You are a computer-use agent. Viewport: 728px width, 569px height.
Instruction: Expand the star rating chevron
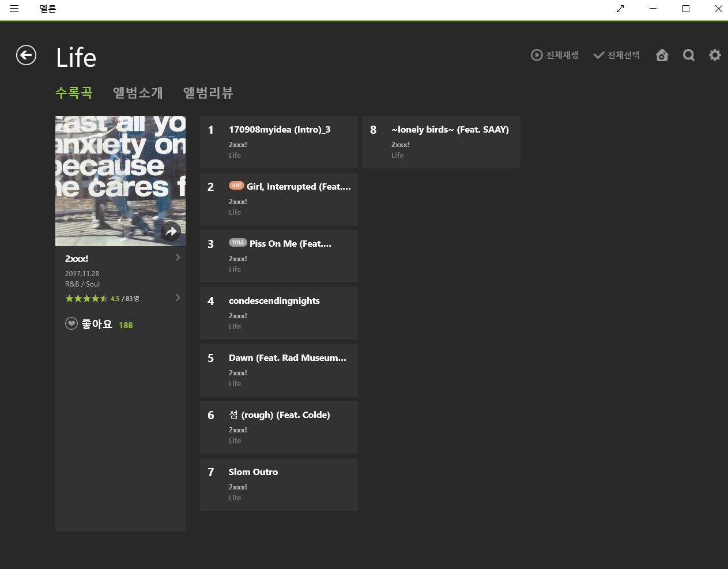click(x=178, y=297)
